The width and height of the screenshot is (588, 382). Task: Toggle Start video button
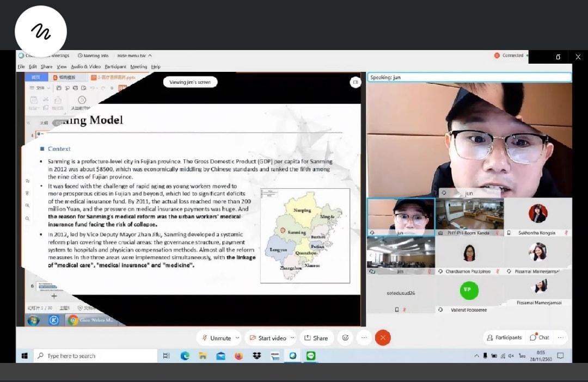[x=268, y=338]
